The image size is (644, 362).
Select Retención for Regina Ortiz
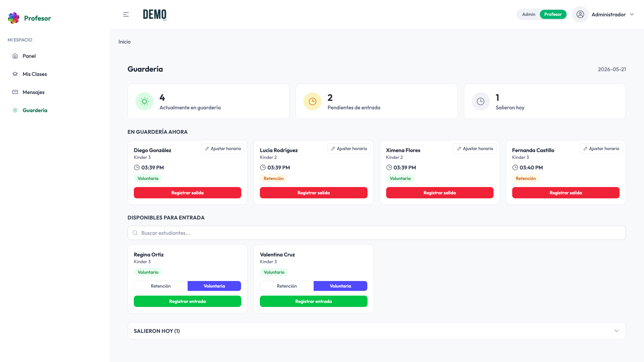161,286
